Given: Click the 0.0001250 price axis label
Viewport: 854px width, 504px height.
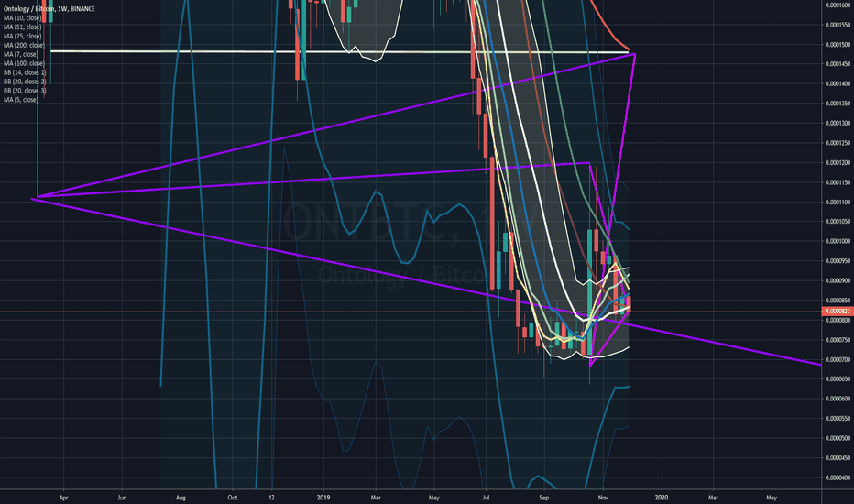Looking at the screenshot, I should coord(838,143).
